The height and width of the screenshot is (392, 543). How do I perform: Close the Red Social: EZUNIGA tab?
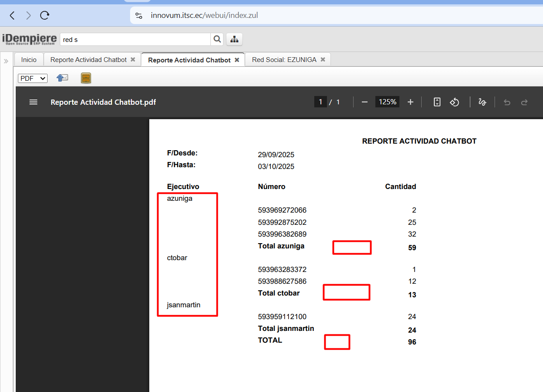click(323, 60)
